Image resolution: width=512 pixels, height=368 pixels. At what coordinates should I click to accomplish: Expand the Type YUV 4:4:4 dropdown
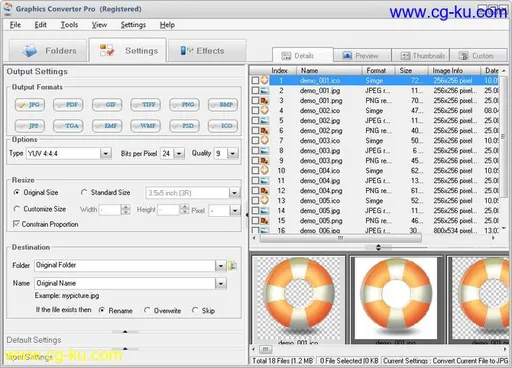click(x=105, y=153)
